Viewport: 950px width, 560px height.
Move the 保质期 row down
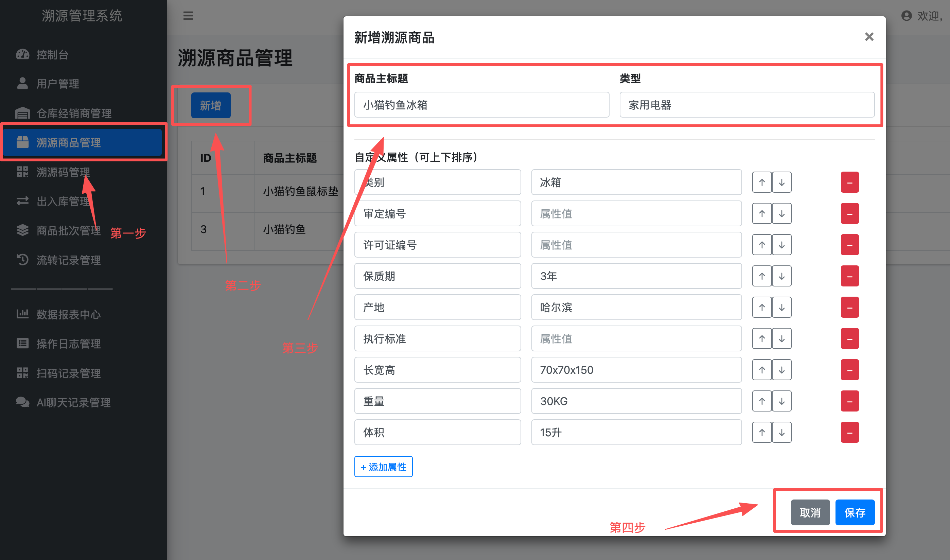781,276
